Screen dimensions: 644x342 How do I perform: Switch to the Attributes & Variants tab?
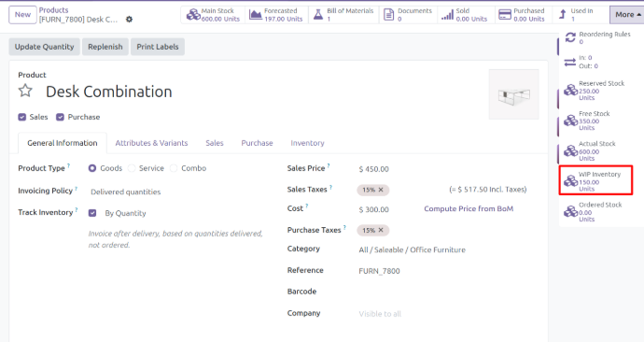click(x=151, y=143)
